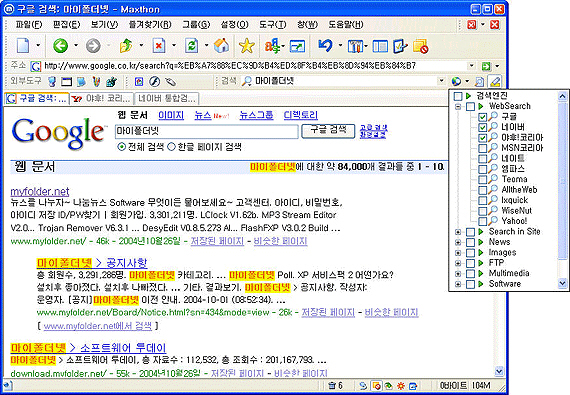Click the edit page notepad icon
Image resolution: width=570 pixels, height=395 pixels.
click(400, 46)
